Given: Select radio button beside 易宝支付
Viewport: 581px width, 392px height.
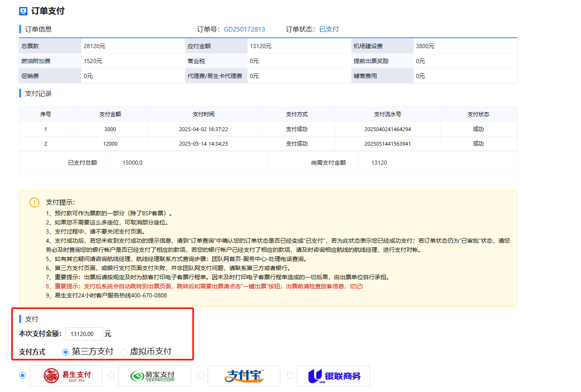Looking at the screenshot, I should [112, 375].
